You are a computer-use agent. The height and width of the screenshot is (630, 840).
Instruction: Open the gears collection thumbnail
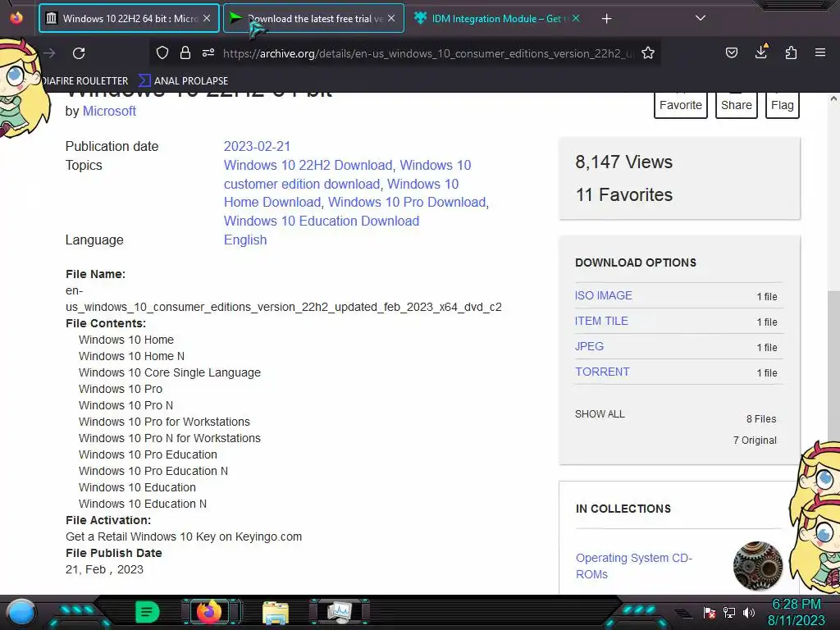coord(757,566)
